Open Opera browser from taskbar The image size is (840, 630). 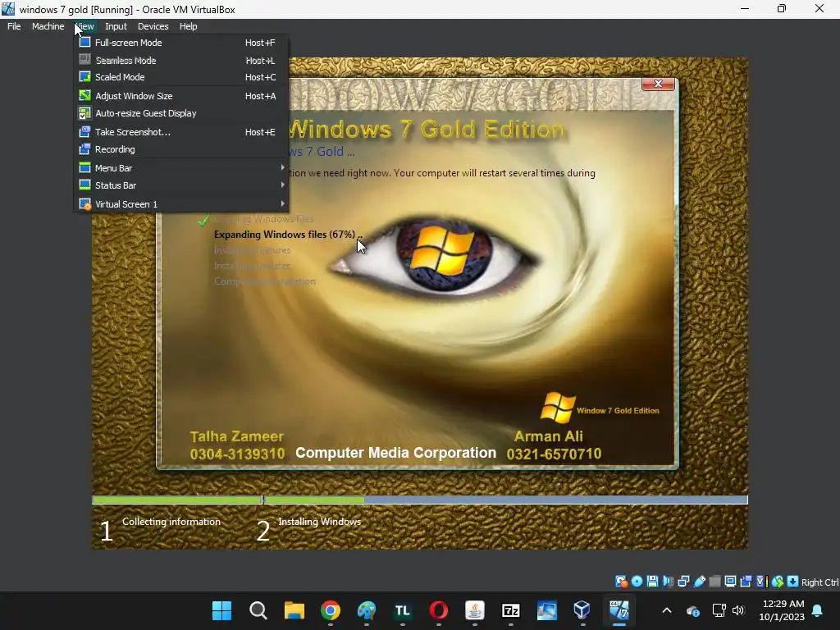(x=439, y=610)
